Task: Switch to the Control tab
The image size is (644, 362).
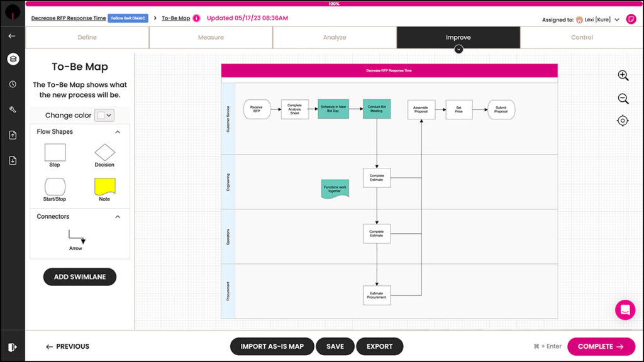Action: pos(582,37)
